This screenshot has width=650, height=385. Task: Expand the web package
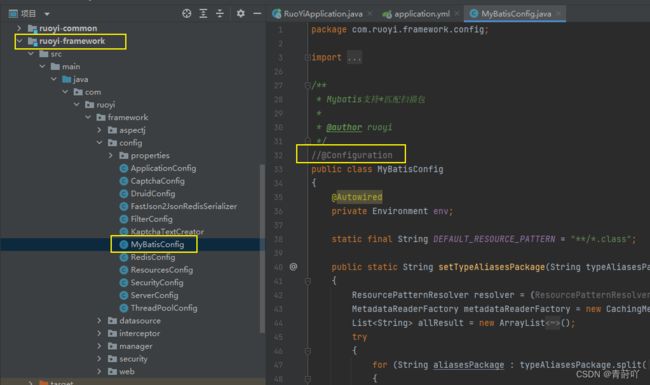[x=99, y=371]
